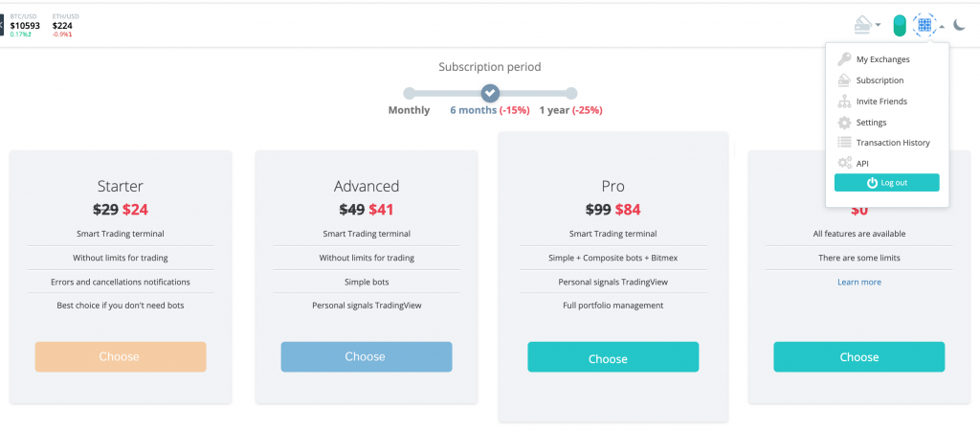Toggle the green pill switch in header

click(900, 26)
